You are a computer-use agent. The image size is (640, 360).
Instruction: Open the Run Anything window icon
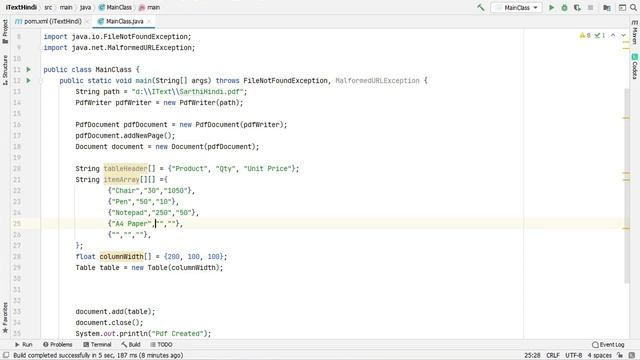click(622, 7)
